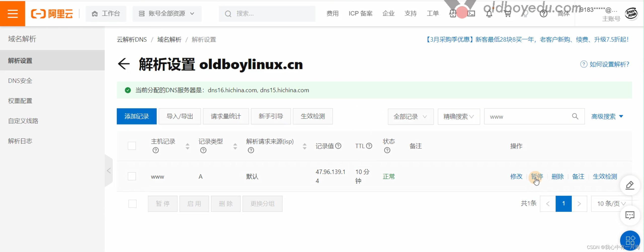Open the 工作台 workbench home button
The width and height of the screenshot is (644, 252).
click(x=106, y=14)
